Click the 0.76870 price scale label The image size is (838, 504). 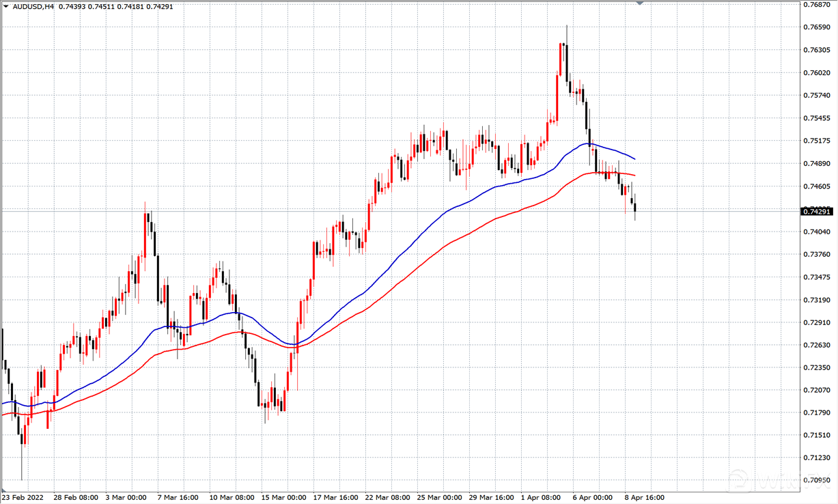(816, 5)
